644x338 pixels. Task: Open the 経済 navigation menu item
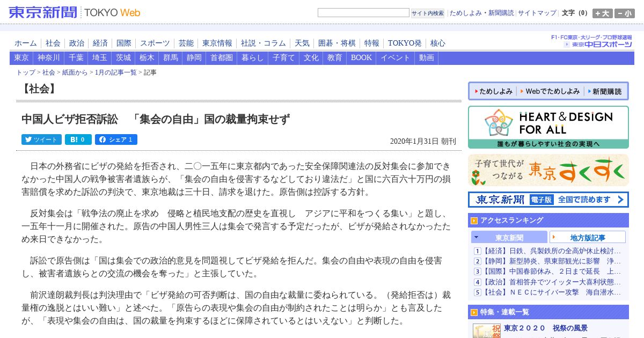pyautogui.click(x=100, y=43)
